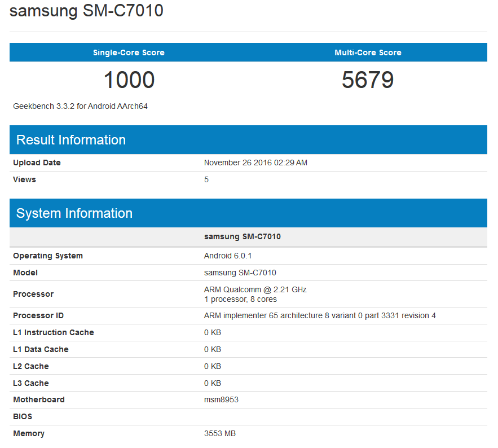Select the Operating System row label
Image resolution: width=498 pixels, height=448 pixels.
pyautogui.click(x=48, y=256)
